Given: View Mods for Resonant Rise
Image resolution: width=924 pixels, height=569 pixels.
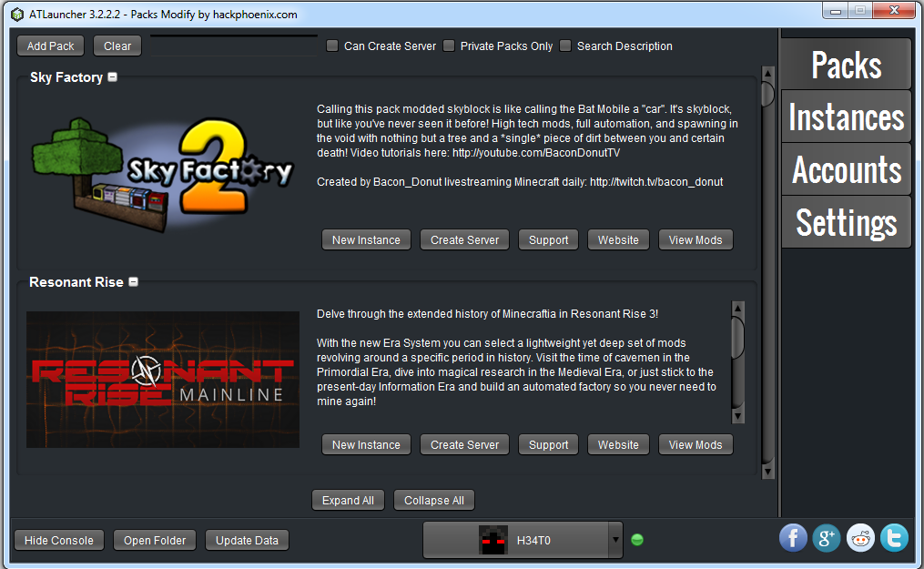Looking at the screenshot, I should coord(695,444).
